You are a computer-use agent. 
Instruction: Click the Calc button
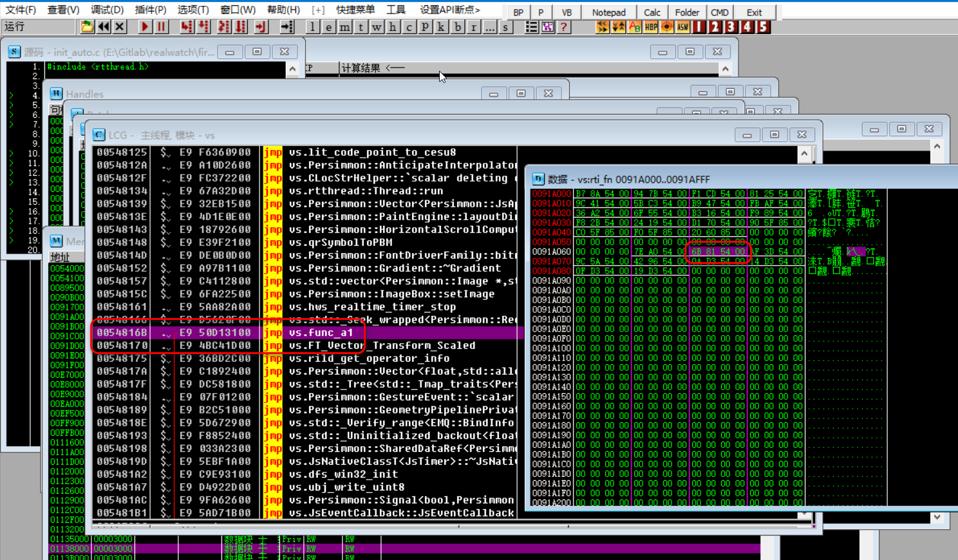[652, 12]
